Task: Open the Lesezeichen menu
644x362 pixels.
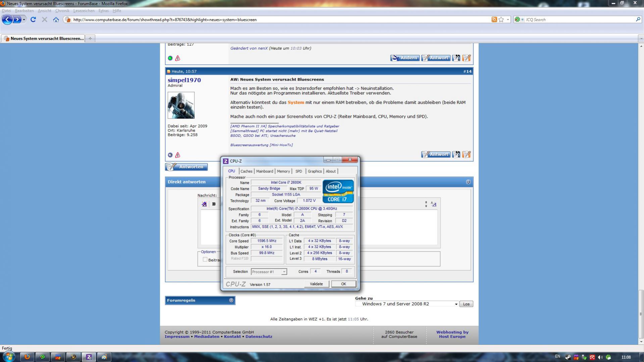Action: (84, 11)
